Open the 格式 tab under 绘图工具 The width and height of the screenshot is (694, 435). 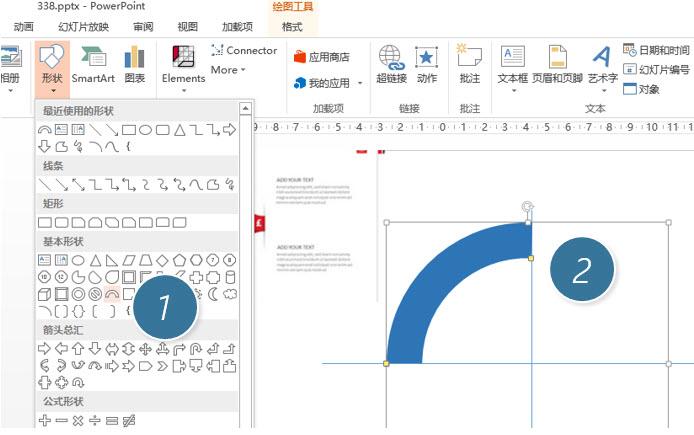pos(292,27)
